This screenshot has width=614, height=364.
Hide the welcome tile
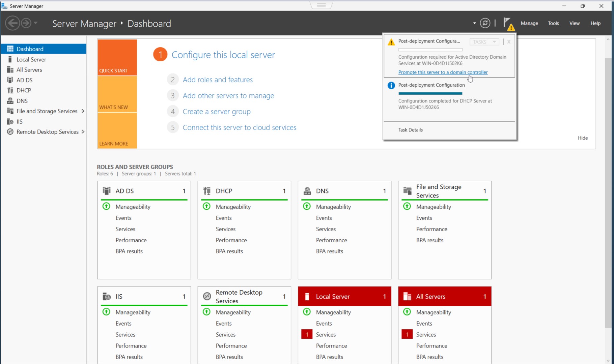(583, 138)
